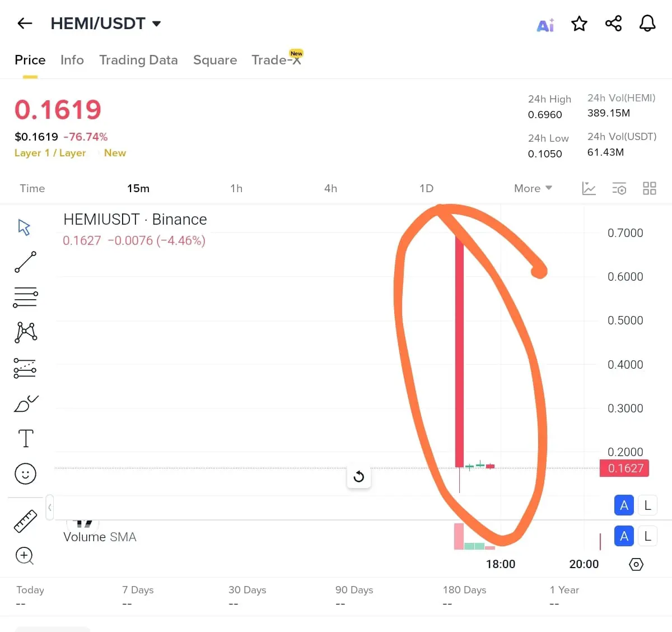Click the 0.7000 price axis label
672x632 pixels.
[x=625, y=233]
